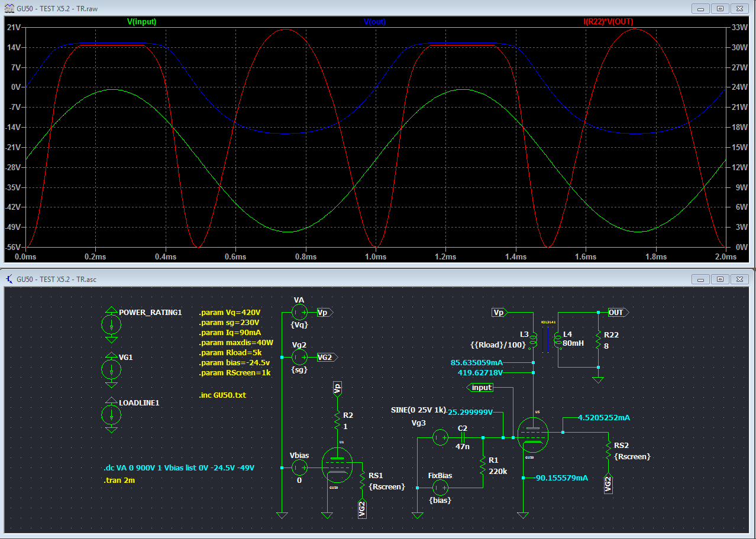Select the R22 load resistor symbol
This screenshot has width=756, height=539.
tap(598, 340)
